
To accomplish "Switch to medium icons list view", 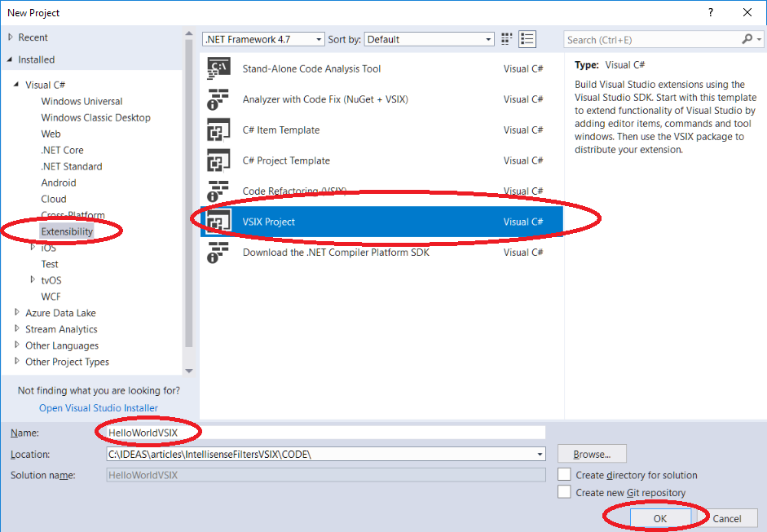I will [527, 39].
